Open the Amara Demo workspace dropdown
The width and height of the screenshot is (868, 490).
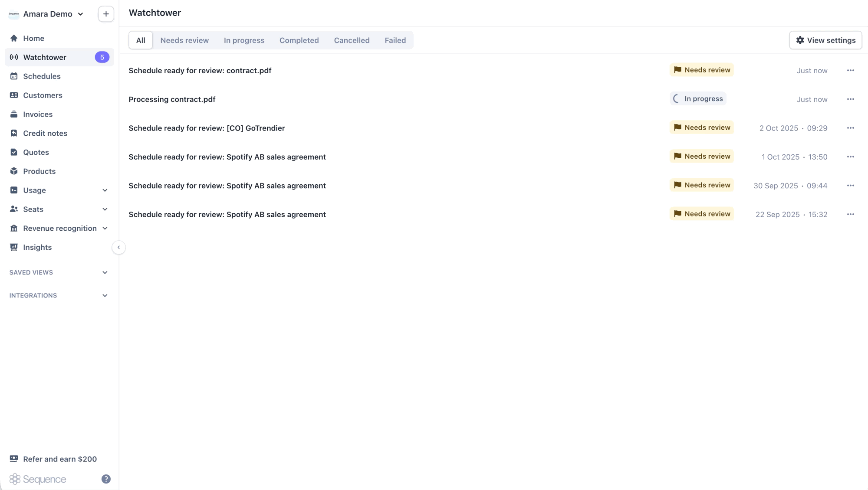click(47, 14)
